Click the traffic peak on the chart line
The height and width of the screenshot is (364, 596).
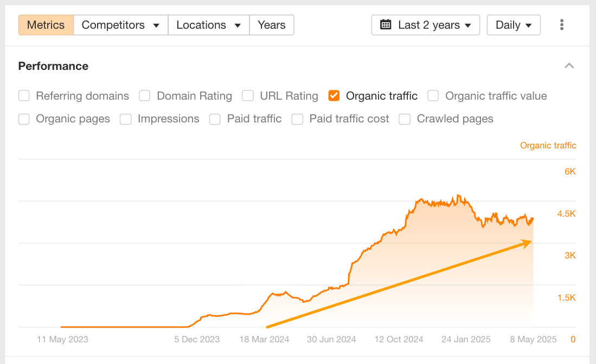(458, 195)
